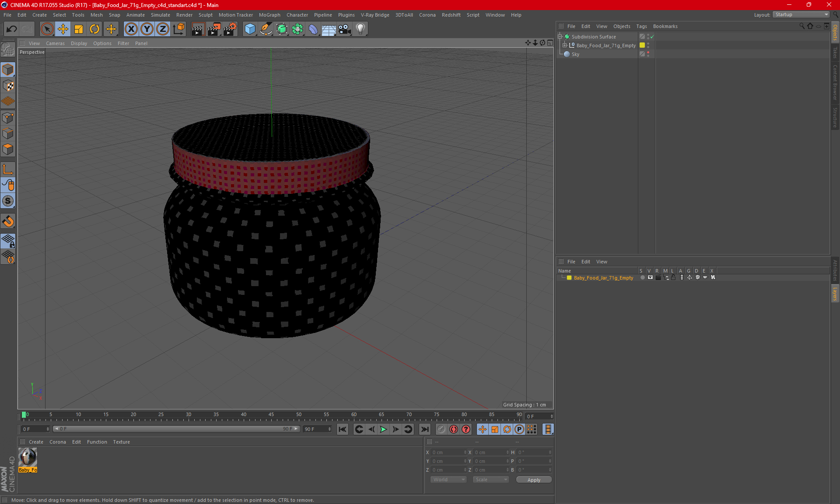
Task: Switch to Edges mode
Action: tap(8, 133)
